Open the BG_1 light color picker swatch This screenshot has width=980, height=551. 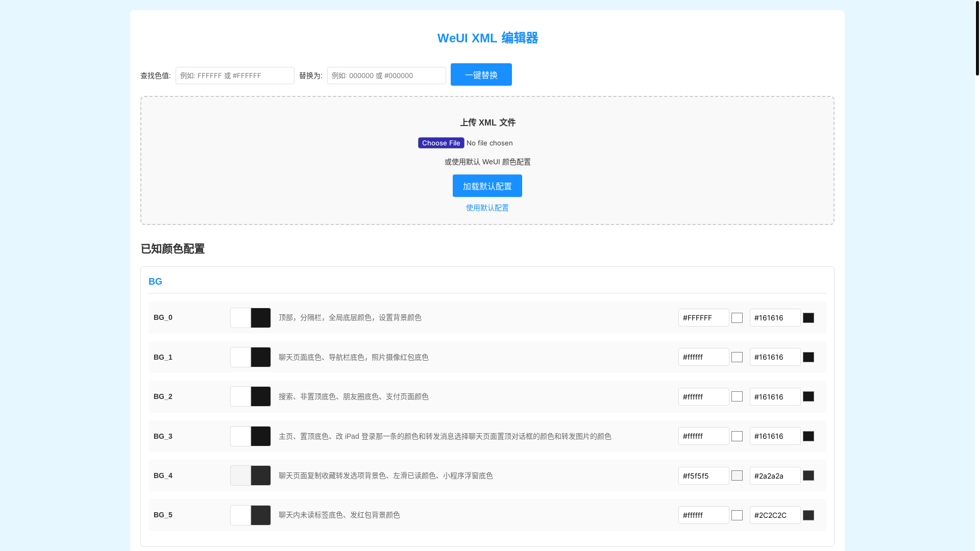point(737,357)
